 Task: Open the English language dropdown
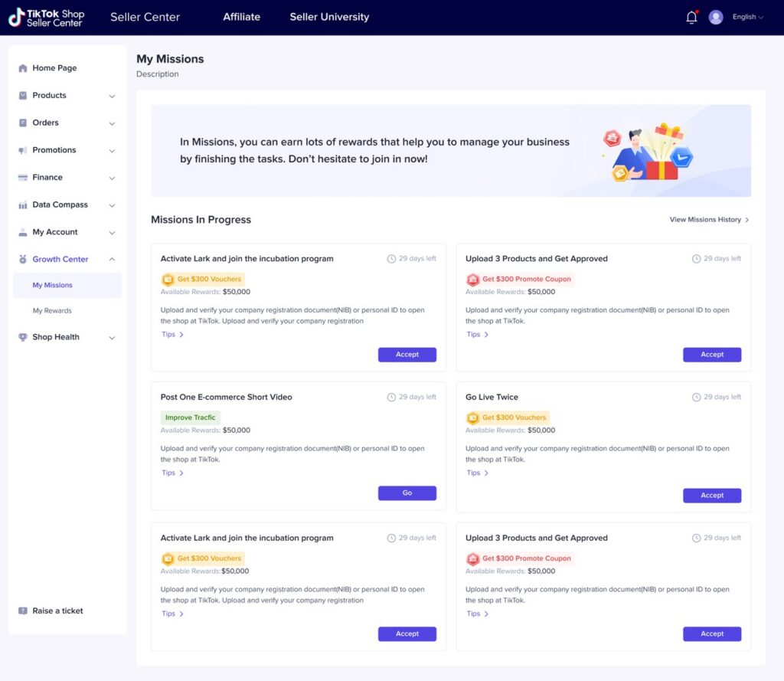point(748,17)
